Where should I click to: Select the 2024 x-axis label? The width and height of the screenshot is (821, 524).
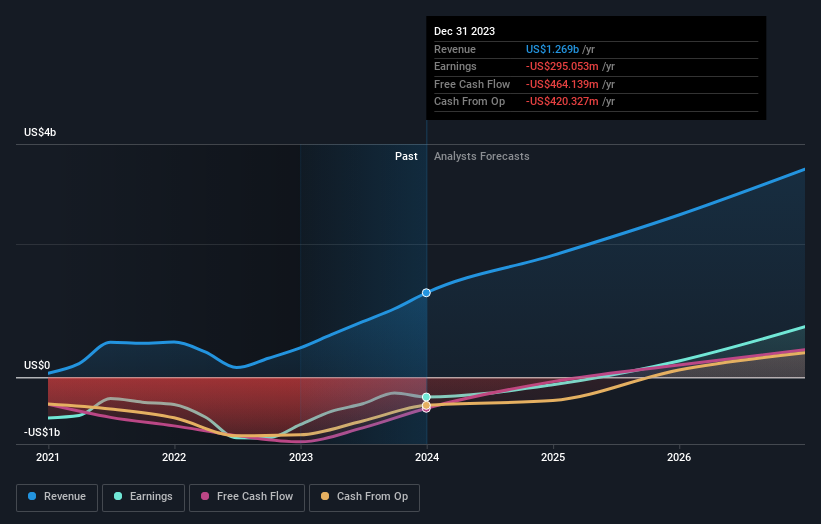(427, 458)
